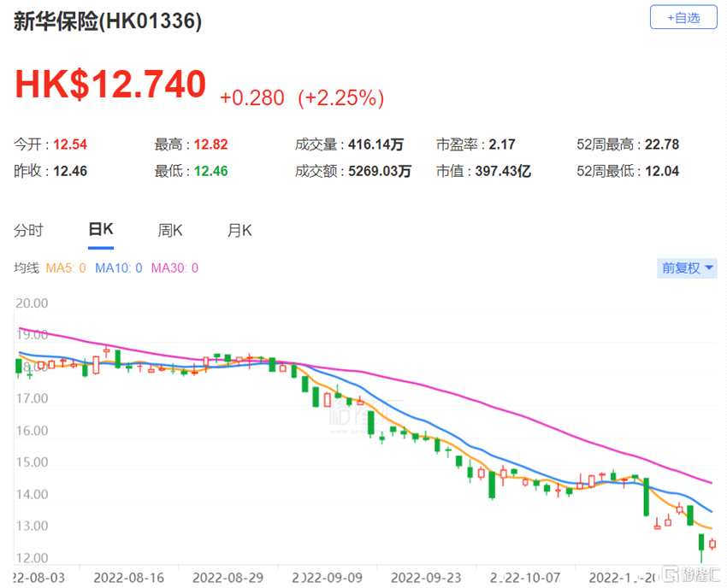Viewport: 727px width, 588px height.
Task: Add stock to watchlist with +自选 button
Action: (x=683, y=18)
